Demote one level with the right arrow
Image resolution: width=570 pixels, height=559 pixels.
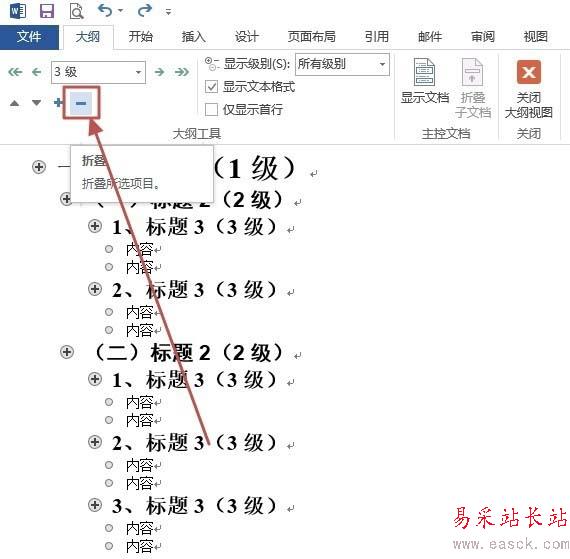159,72
